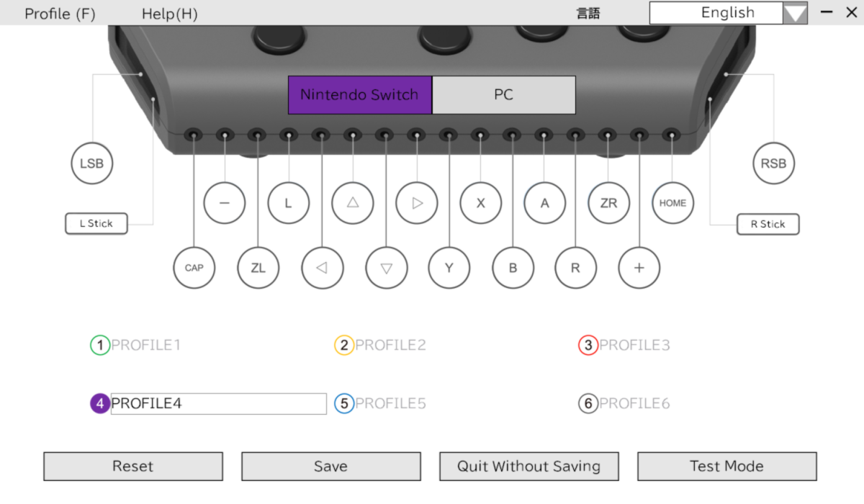
Task: Click the Quit Without Saving button
Action: [528, 466]
